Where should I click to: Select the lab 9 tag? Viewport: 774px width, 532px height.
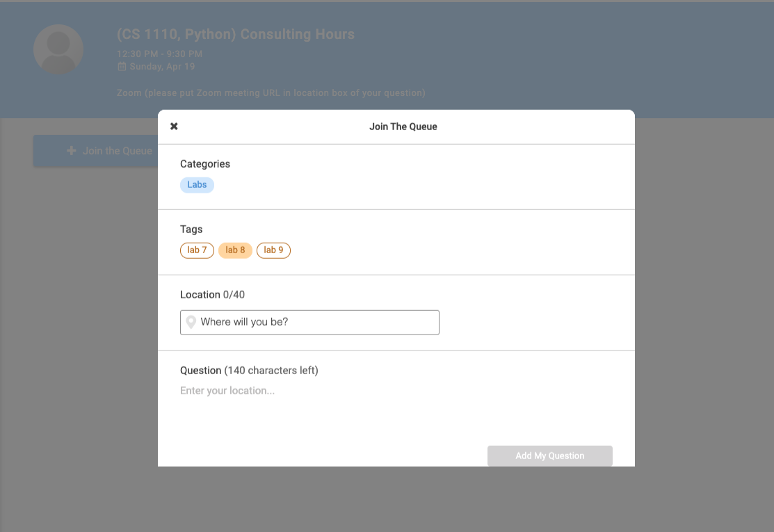(x=273, y=250)
